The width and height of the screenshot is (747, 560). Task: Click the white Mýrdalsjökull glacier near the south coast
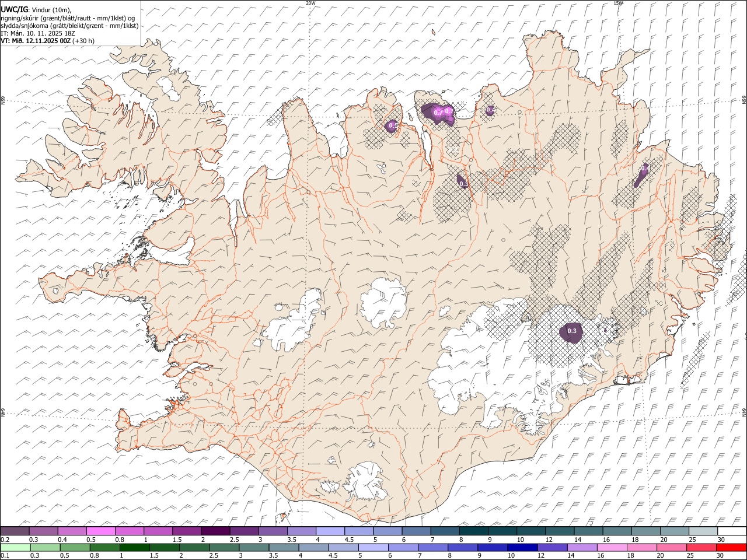pos(366,482)
